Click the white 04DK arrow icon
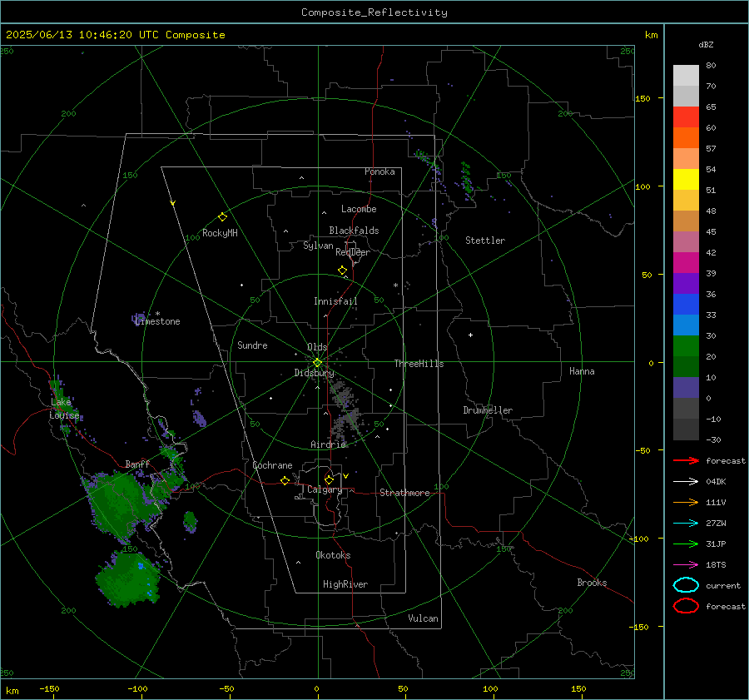The width and height of the screenshot is (749, 700). [686, 481]
